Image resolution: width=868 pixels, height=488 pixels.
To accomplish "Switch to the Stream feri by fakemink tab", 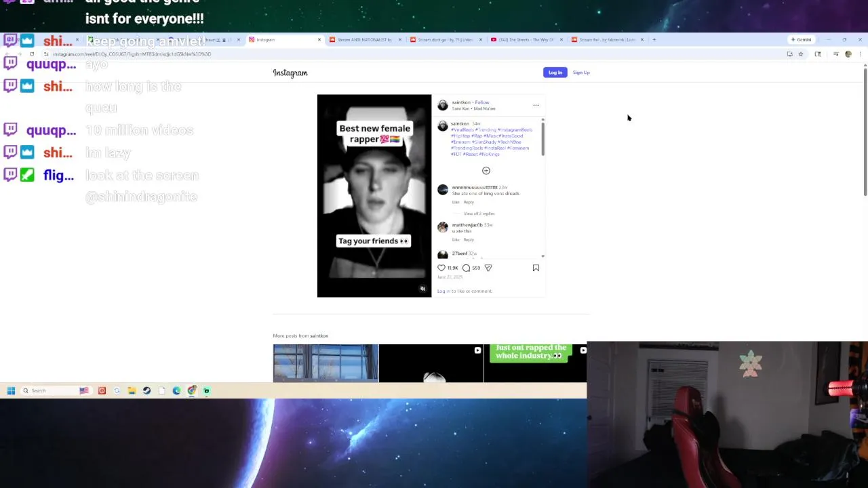I will pyautogui.click(x=607, y=40).
